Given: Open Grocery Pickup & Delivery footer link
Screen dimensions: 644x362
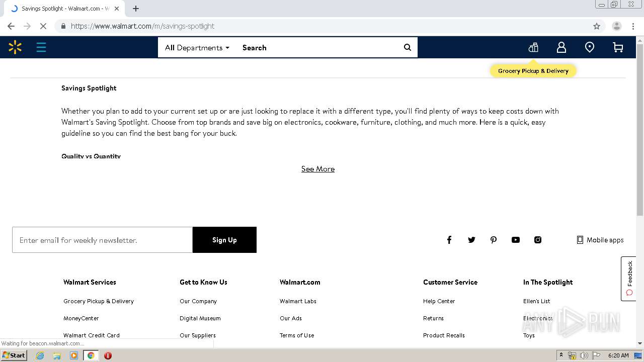Looking at the screenshot, I should point(99,301).
